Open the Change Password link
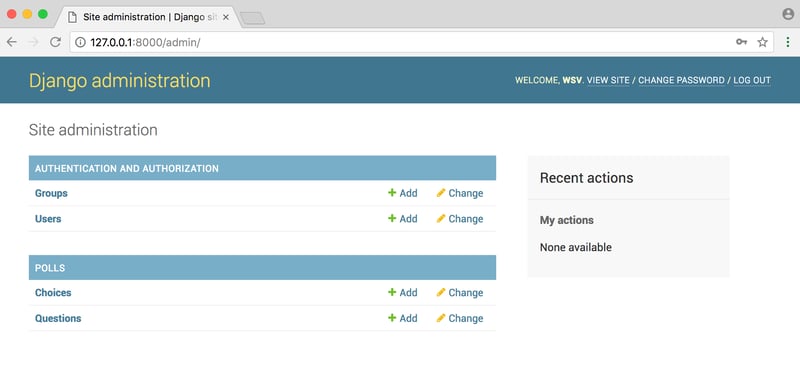 point(681,81)
